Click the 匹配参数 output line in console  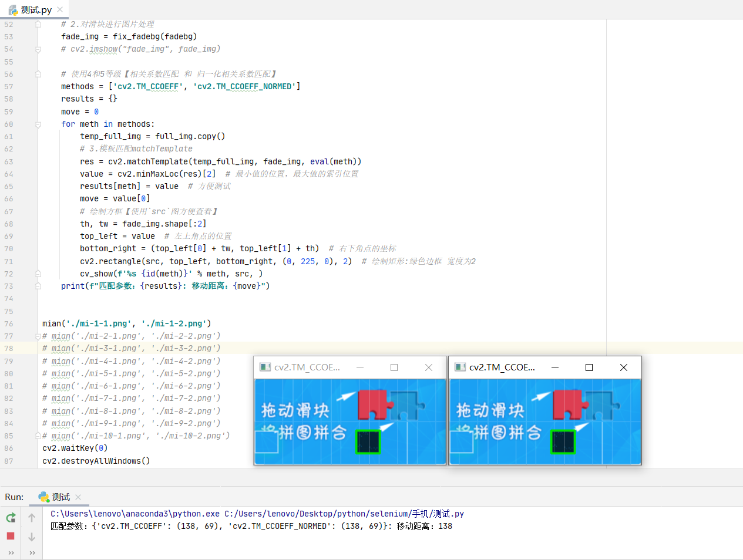(251, 526)
